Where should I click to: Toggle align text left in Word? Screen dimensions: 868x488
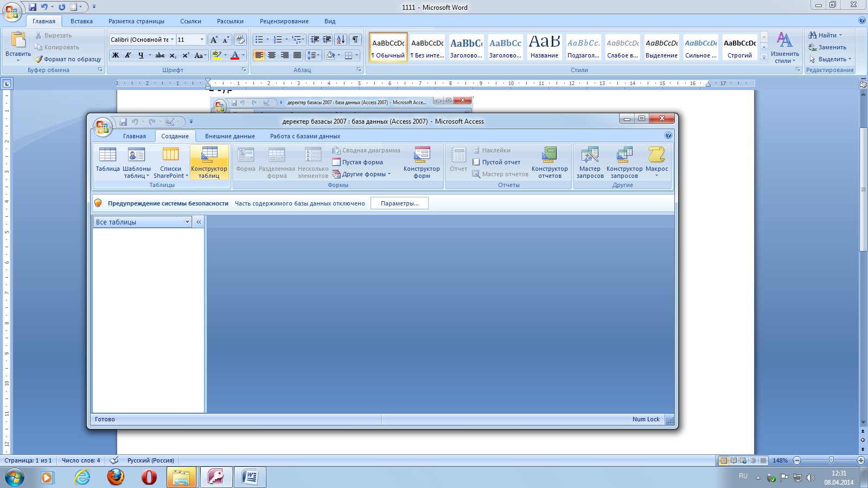click(259, 55)
